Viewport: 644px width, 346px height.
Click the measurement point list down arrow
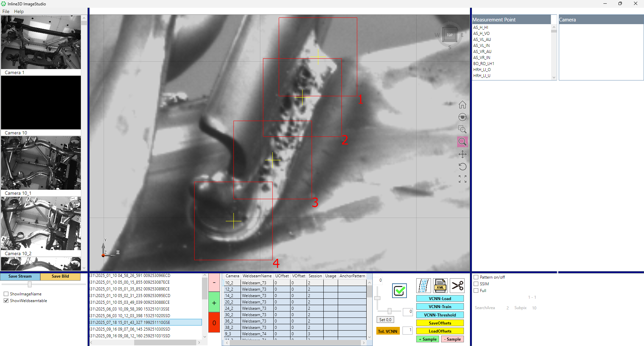554,77
